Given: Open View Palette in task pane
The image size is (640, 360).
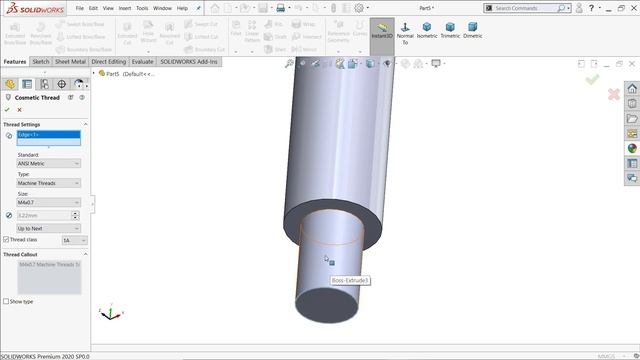Looking at the screenshot, I should 632,133.
